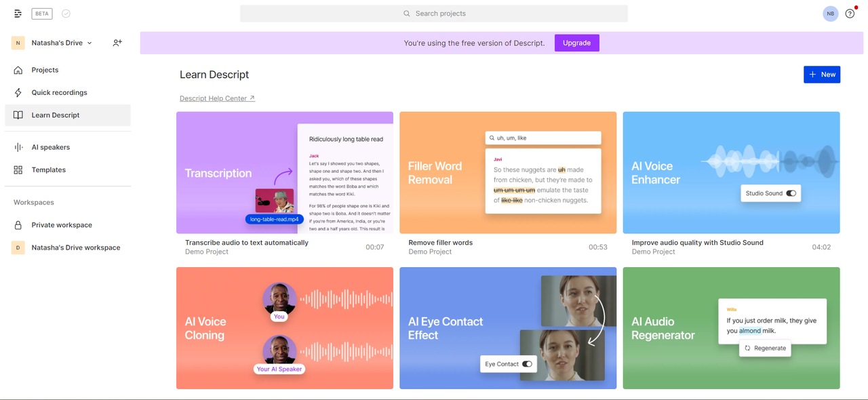Click the Regenerate button in thumbnail
Viewport: 868px width, 400px height.
[765, 348]
